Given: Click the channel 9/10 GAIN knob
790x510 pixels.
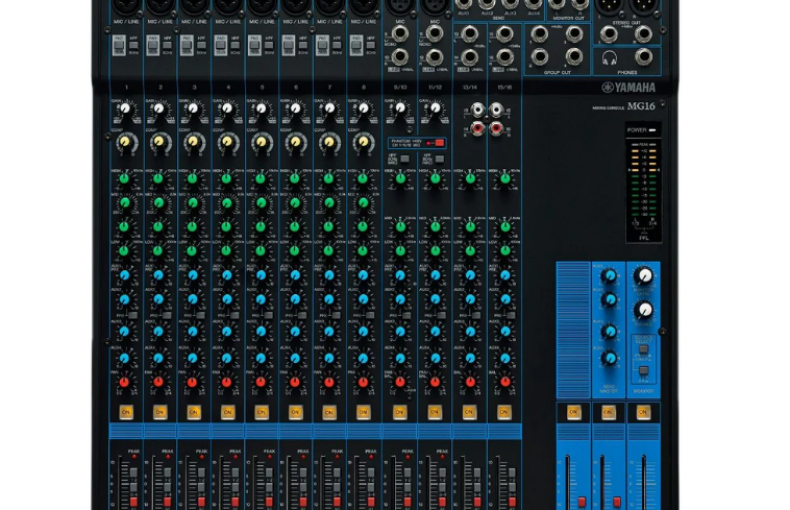Looking at the screenshot, I should (400, 108).
